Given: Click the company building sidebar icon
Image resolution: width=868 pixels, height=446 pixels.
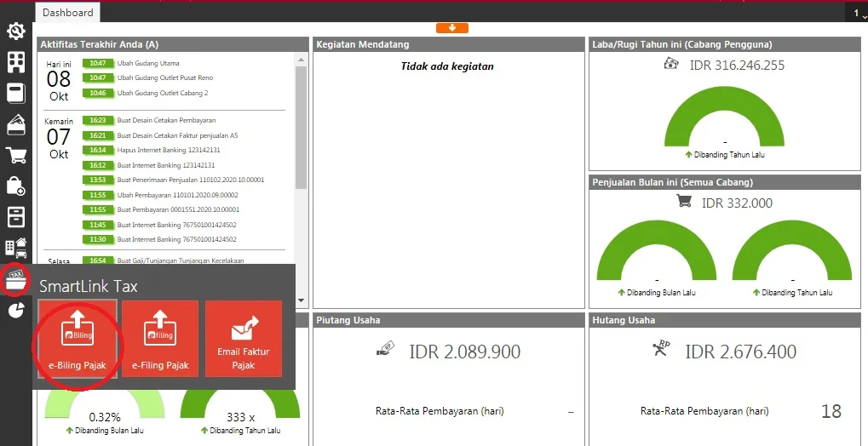Looking at the screenshot, I should pos(15,62).
